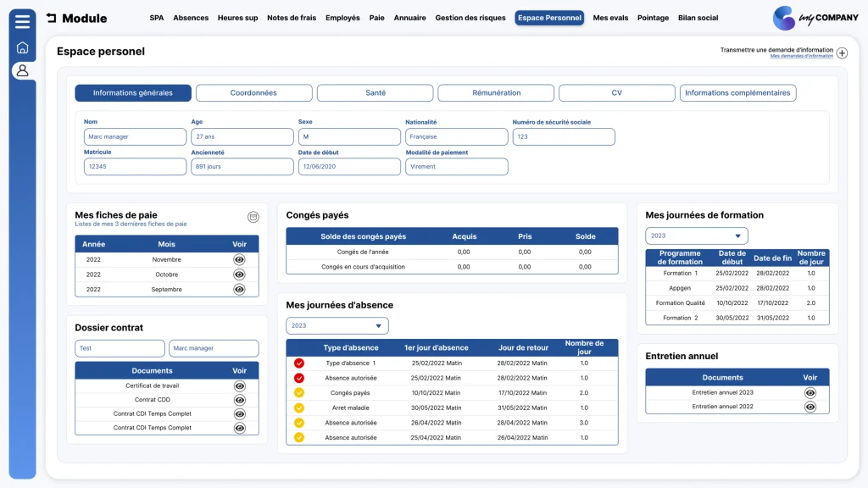The image size is (868, 488).
Task: Open the Gestion des risques menu
Action: [470, 18]
